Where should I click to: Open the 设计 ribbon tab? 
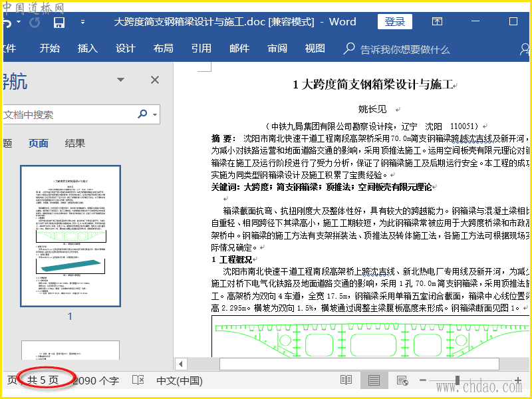[x=126, y=49]
